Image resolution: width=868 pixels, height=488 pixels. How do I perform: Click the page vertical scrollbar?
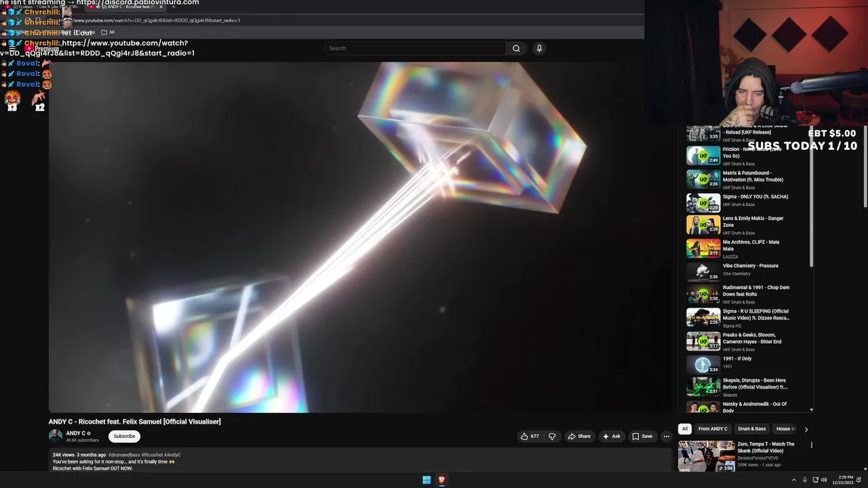pyautogui.click(x=865, y=166)
